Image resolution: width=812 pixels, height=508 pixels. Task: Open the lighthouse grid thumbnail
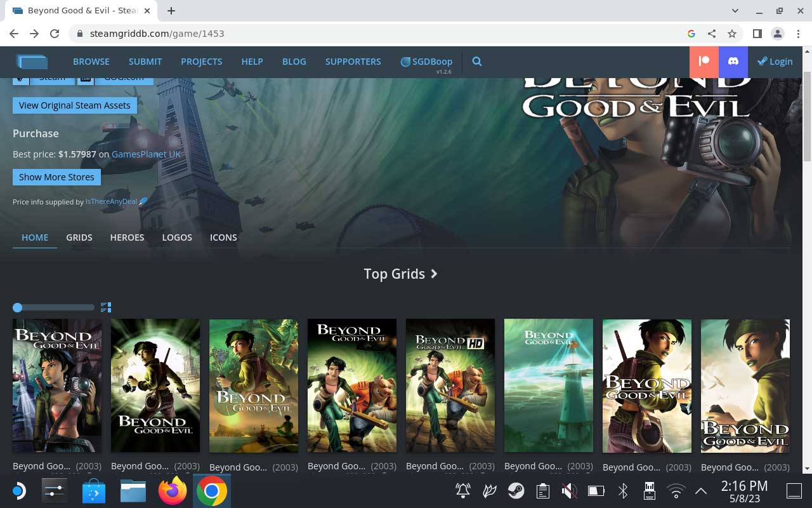(x=549, y=385)
